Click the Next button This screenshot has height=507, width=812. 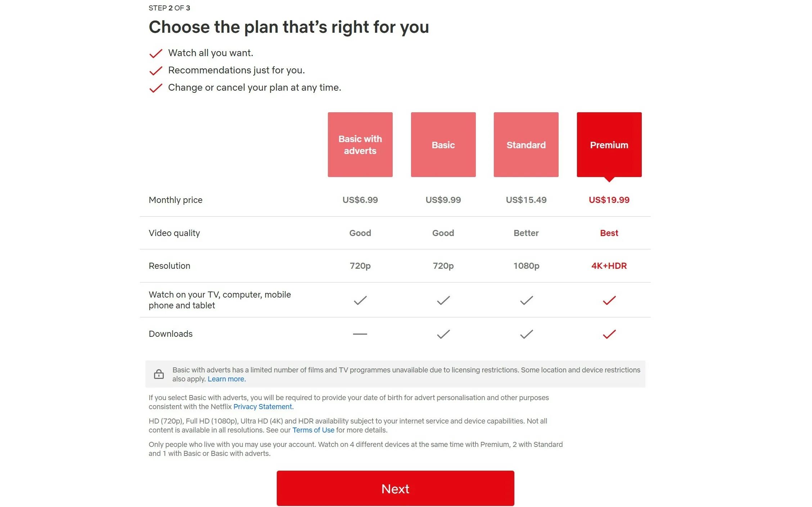(395, 488)
